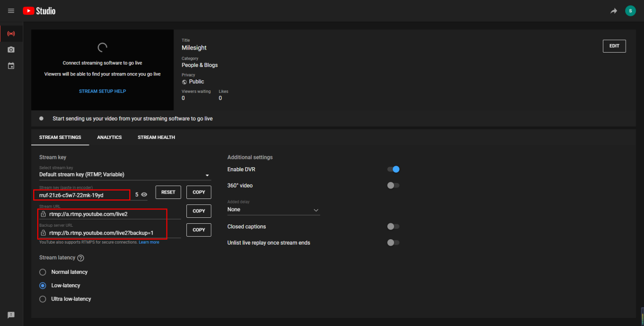Toggle the Enable DVR switch

pos(393,169)
